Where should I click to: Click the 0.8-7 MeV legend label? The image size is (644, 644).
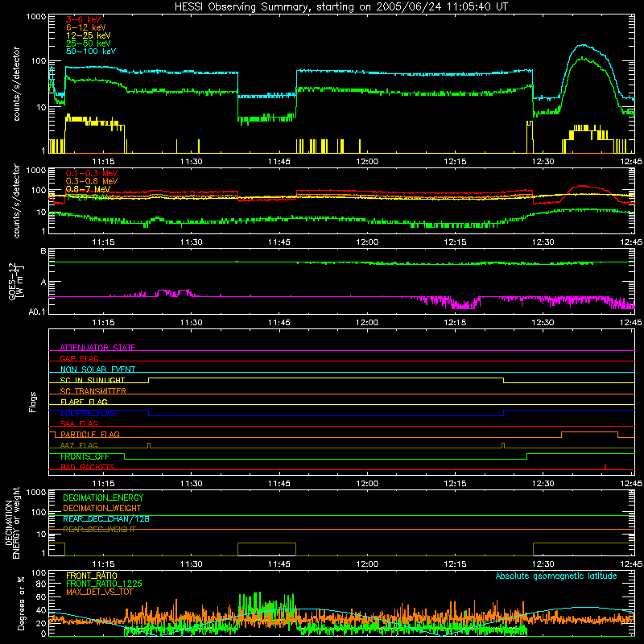point(88,189)
